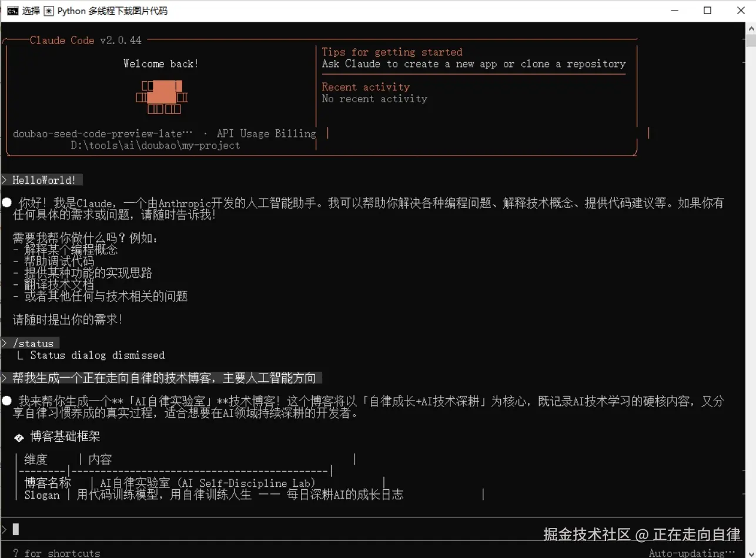
Task: Click 'AI自律实验室 (AI Self-Discipline Lab)' cell
Action: coord(208,483)
